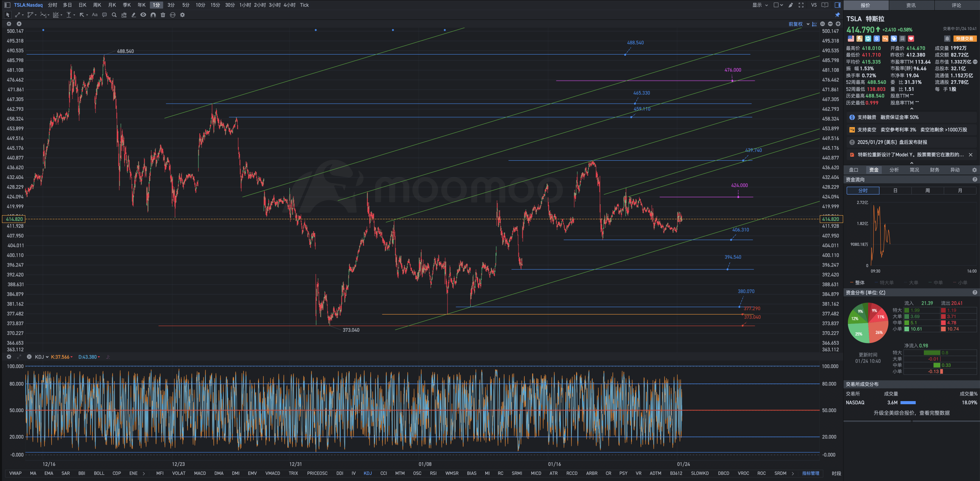The height and width of the screenshot is (481, 980).
Task: Select the trend line drawing tool
Action: (18, 15)
